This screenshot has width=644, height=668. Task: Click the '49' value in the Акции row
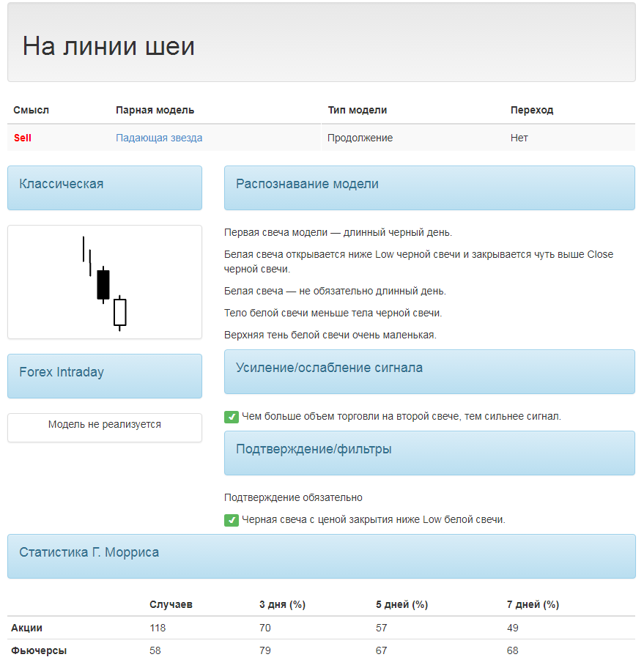click(x=513, y=628)
